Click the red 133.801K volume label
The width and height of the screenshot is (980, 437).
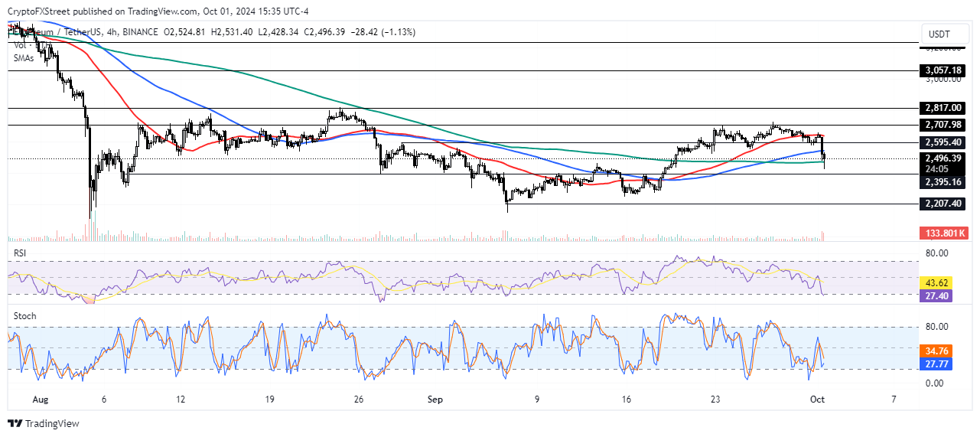943,233
